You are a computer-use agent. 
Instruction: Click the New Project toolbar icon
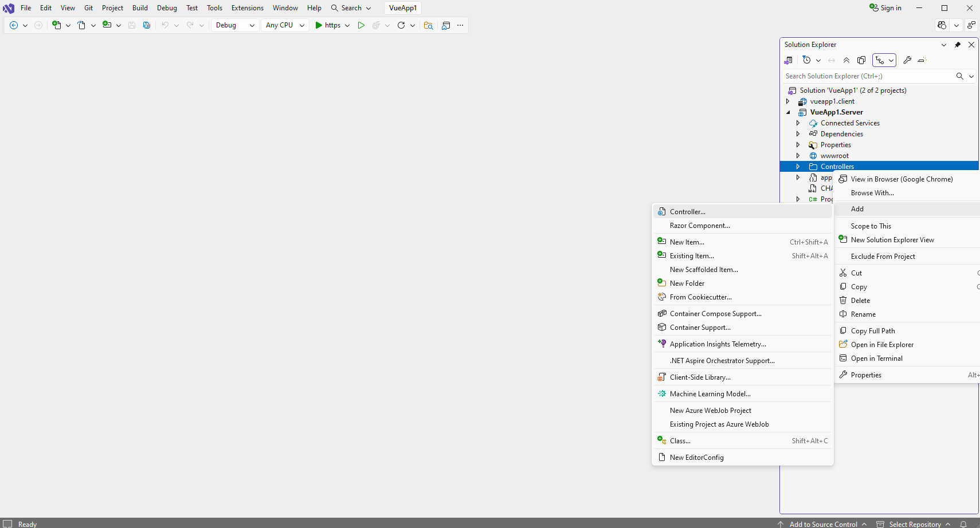(x=57, y=25)
